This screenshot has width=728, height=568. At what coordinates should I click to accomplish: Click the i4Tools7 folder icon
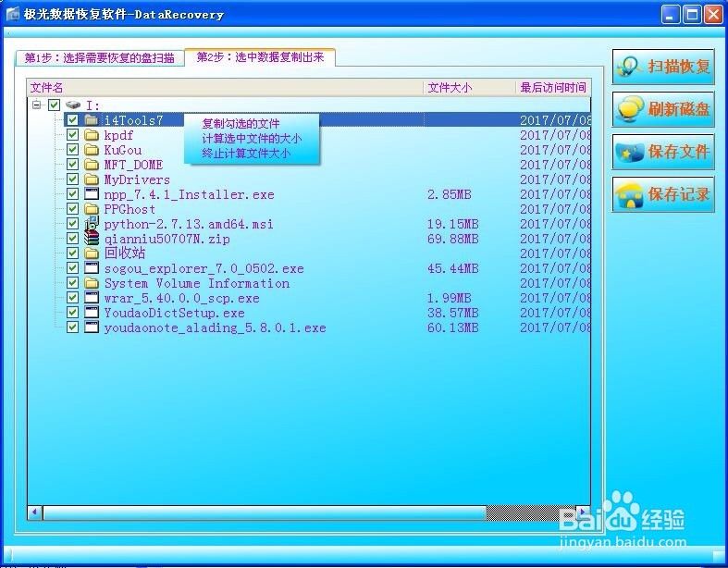[x=92, y=120]
